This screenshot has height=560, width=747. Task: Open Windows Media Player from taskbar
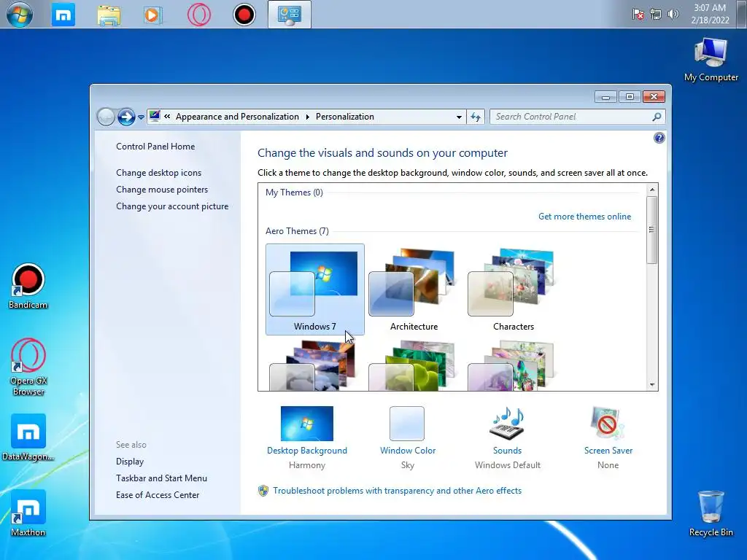tap(152, 15)
